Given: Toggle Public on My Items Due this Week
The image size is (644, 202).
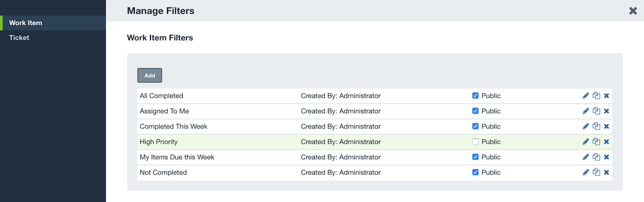Looking at the screenshot, I should 475,157.
